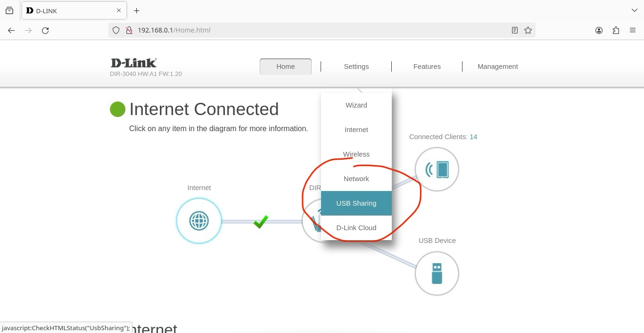Open the extensions puzzle icon

pos(616,30)
